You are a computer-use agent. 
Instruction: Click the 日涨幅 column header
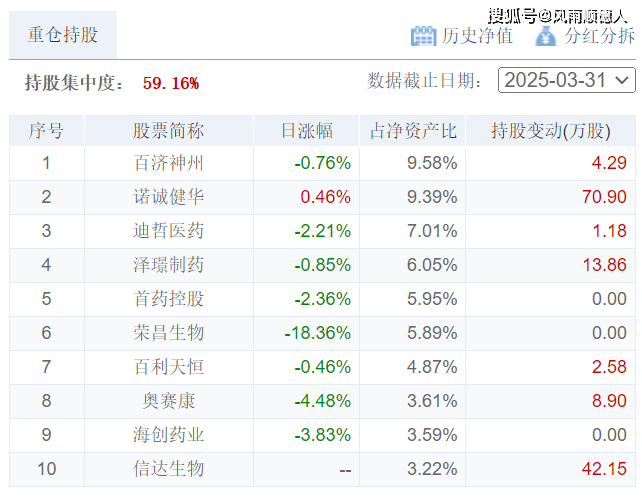(306, 131)
